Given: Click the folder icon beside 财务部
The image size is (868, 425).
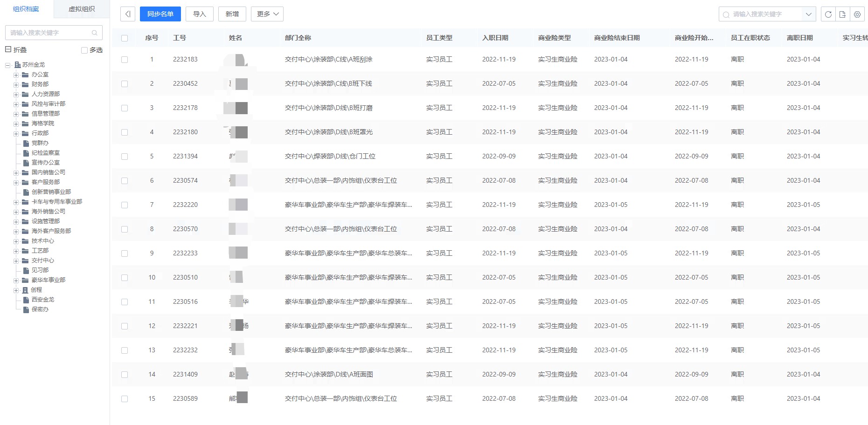Looking at the screenshot, I should (x=25, y=84).
